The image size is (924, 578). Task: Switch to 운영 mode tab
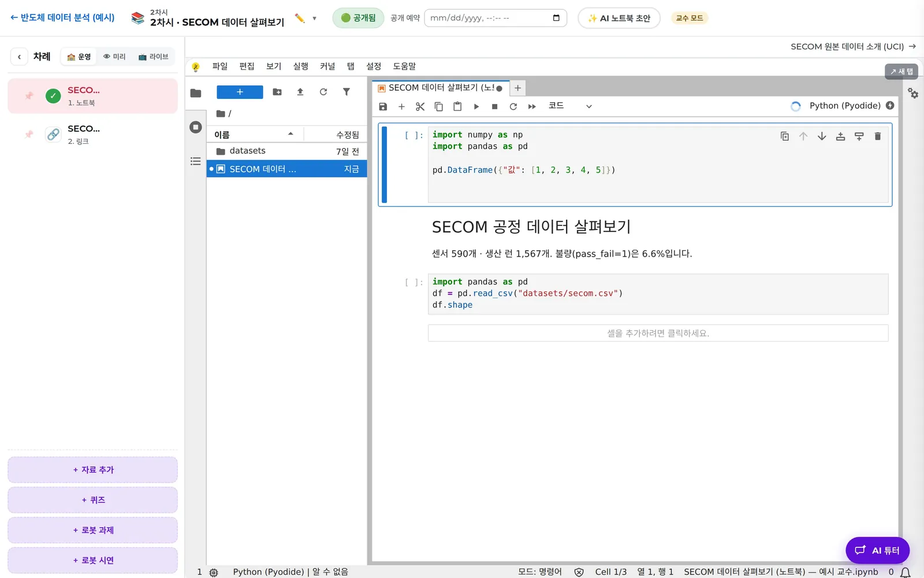coord(79,57)
